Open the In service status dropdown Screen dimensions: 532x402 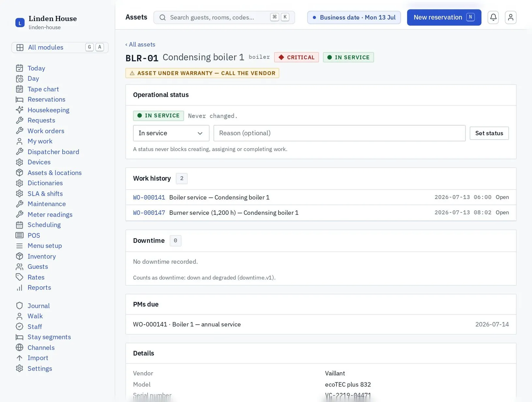click(171, 133)
